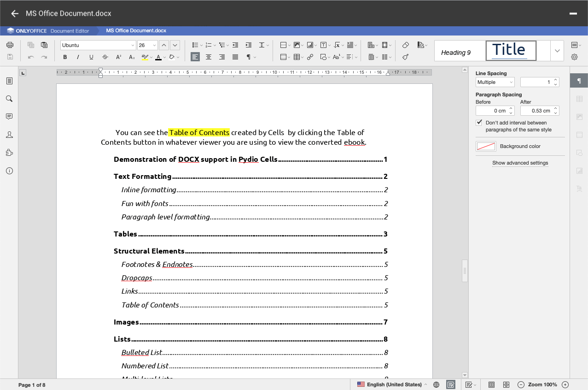The width and height of the screenshot is (588, 390).
Task: Select the Title style
Action: click(x=511, y=51)
